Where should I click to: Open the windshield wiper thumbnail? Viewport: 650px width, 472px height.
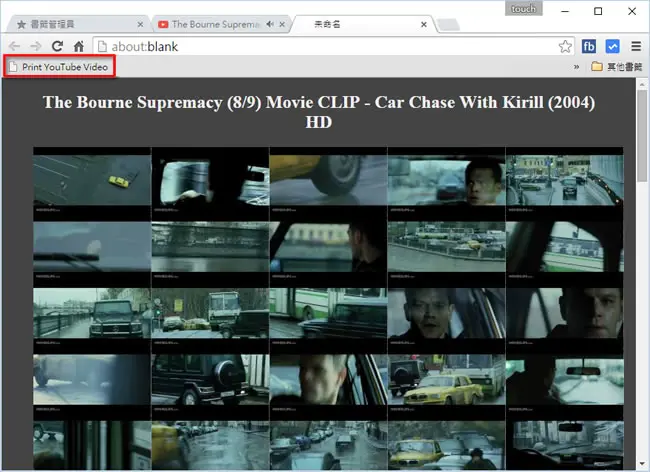tap(92, 247)
